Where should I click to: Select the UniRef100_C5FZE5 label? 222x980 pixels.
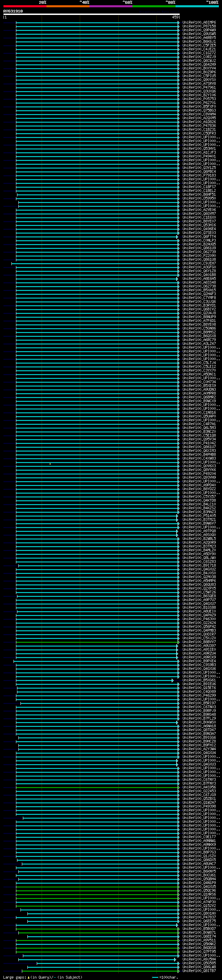tap(199, 45)
